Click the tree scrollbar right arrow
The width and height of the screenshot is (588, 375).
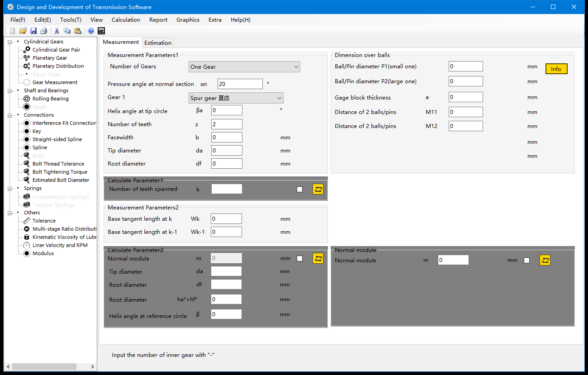tap(93, 366)
